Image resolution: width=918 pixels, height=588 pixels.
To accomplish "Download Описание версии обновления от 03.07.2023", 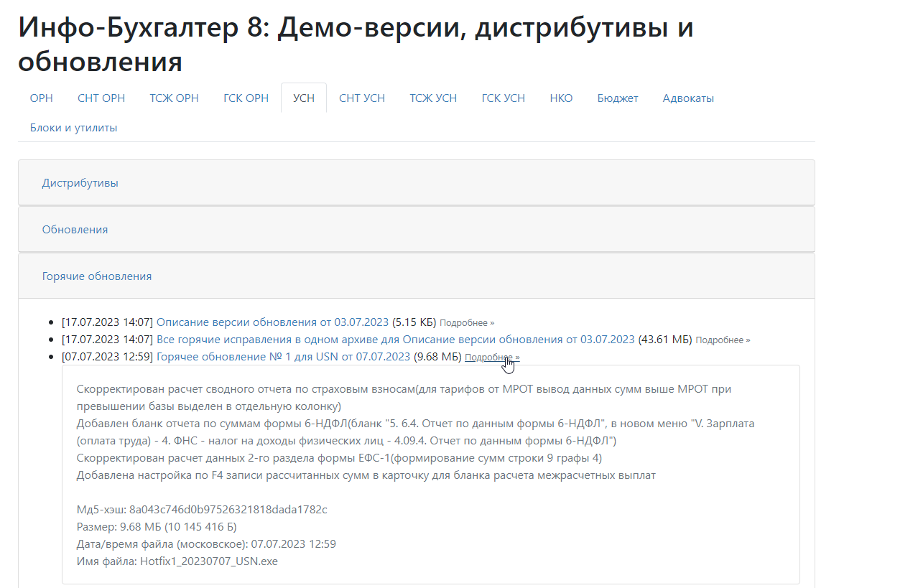I will pyautogui.click(x=272, y=322).
